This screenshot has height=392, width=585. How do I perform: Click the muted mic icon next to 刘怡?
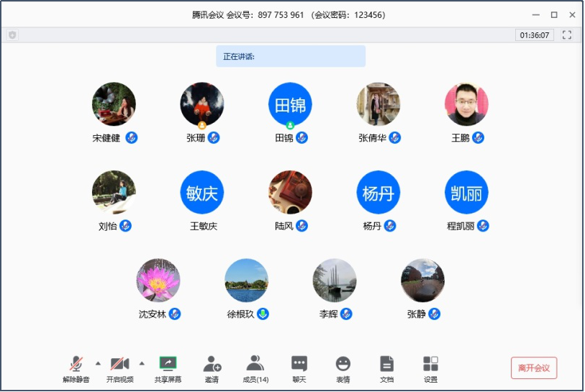tap(125, 226)
